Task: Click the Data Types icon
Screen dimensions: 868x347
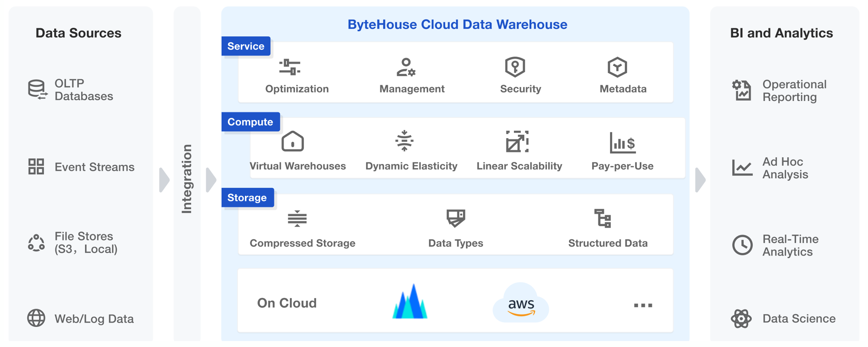Action: point(456,218)
